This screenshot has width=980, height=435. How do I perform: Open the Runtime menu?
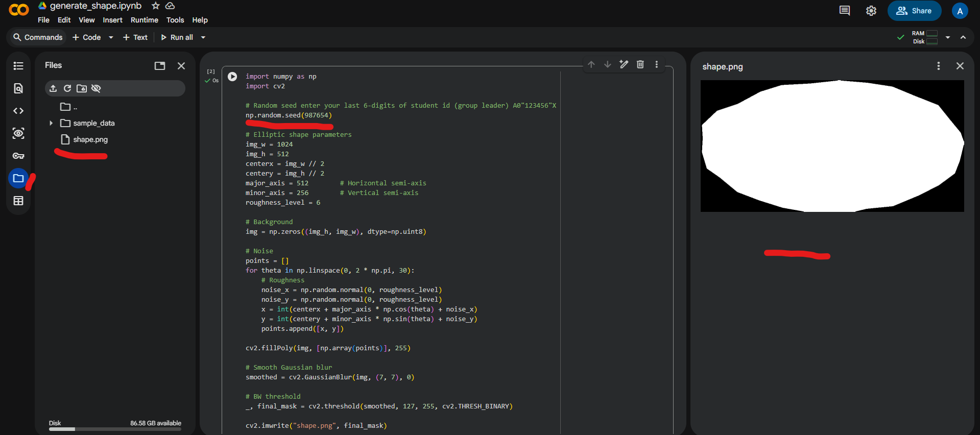pyautogui.click(x=145, y=20)
